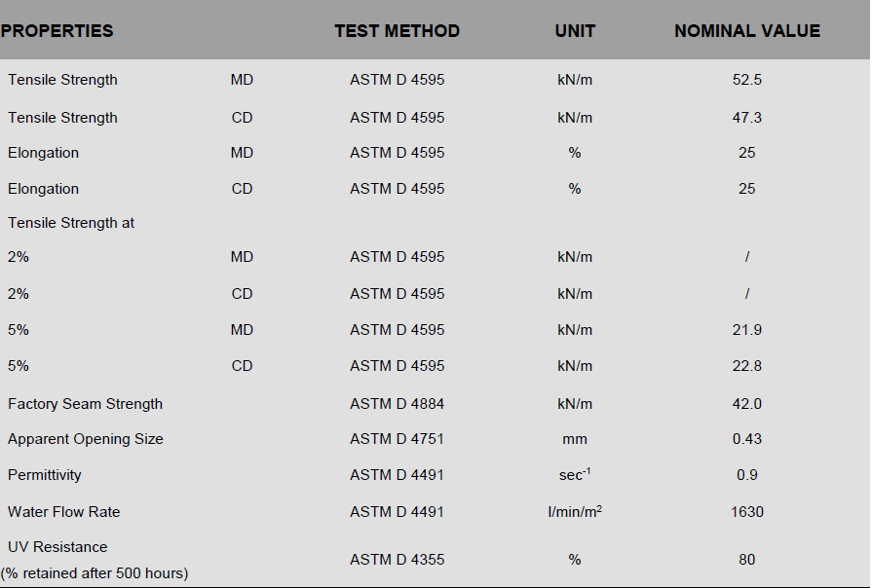
Task: Select the Water Flow Rate property
Action: click(64, 512)
